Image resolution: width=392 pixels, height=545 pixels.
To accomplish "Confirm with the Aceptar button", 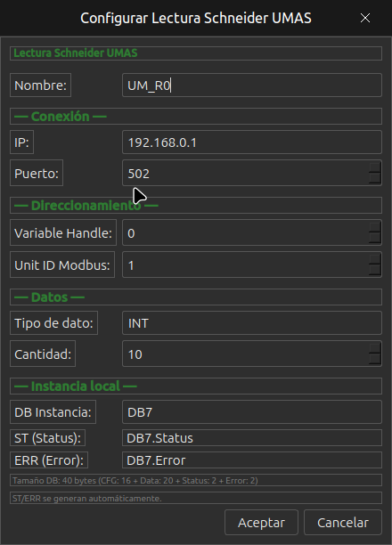I will (261, 523).
